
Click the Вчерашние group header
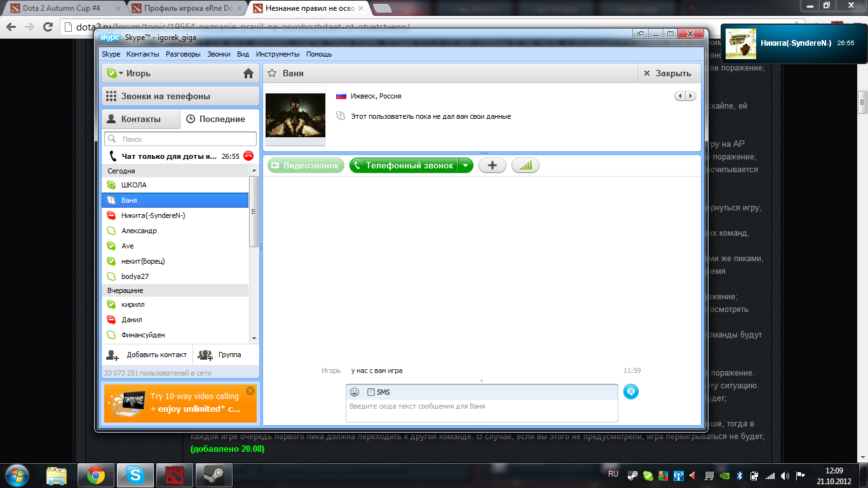point(175,290)
